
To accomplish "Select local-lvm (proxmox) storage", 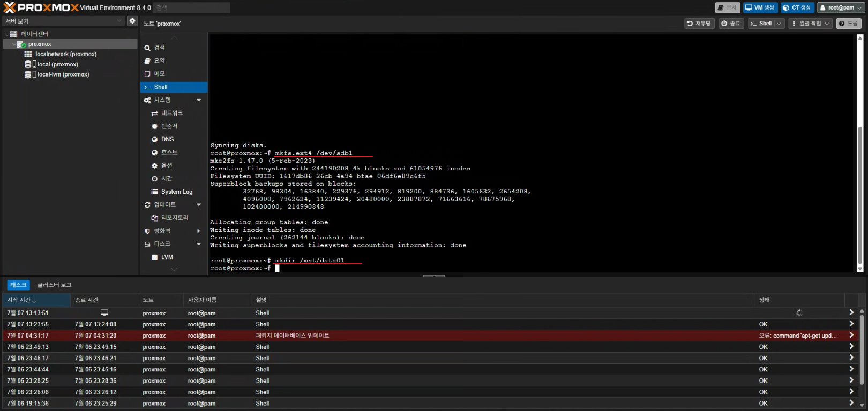I will (70, 74).
